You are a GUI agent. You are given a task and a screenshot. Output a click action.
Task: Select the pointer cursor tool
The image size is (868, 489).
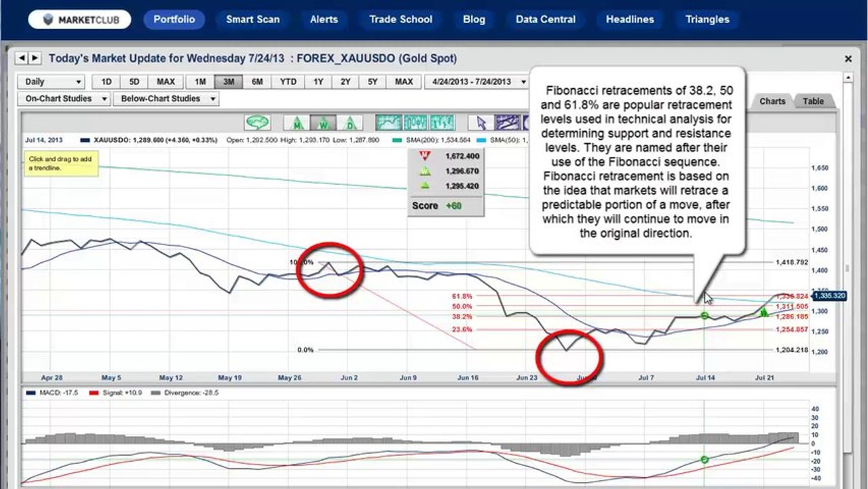[x=482, y=123]
